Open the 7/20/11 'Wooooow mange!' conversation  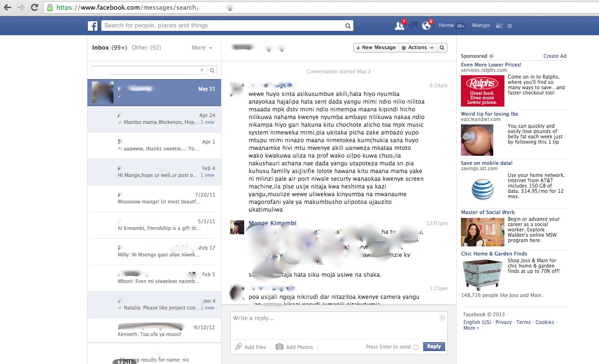(154, 199)
